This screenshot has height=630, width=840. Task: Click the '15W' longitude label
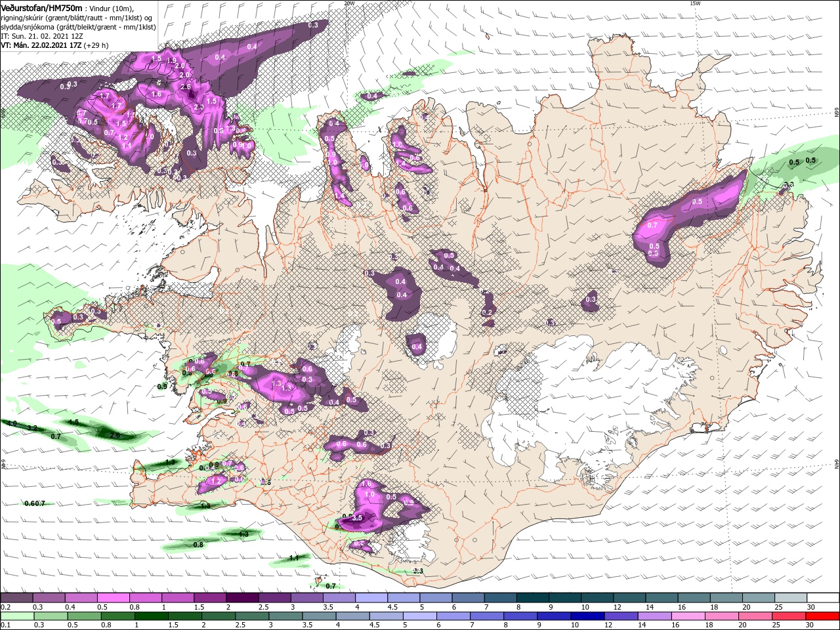[x=695, y=3]
